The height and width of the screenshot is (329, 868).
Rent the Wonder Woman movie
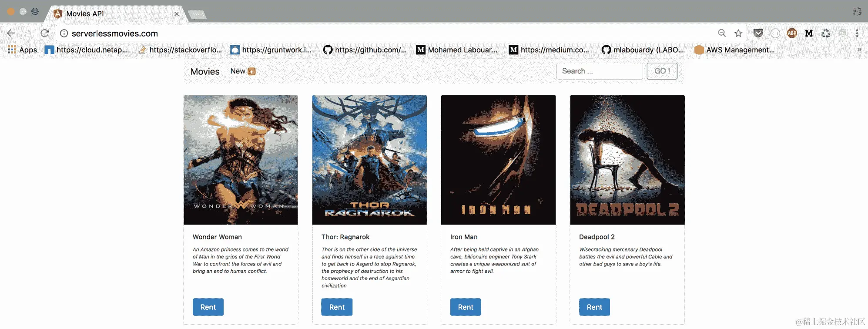pyautogui.click(x=208, y=307)
